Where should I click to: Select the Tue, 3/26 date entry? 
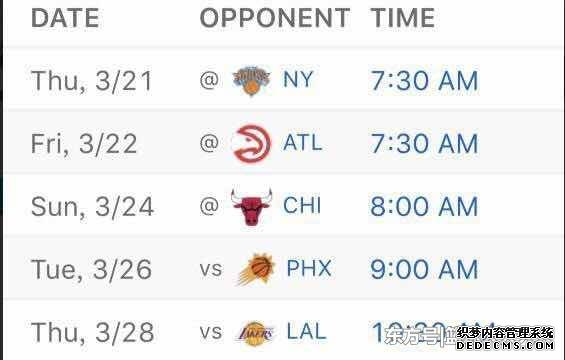point(92,270)
